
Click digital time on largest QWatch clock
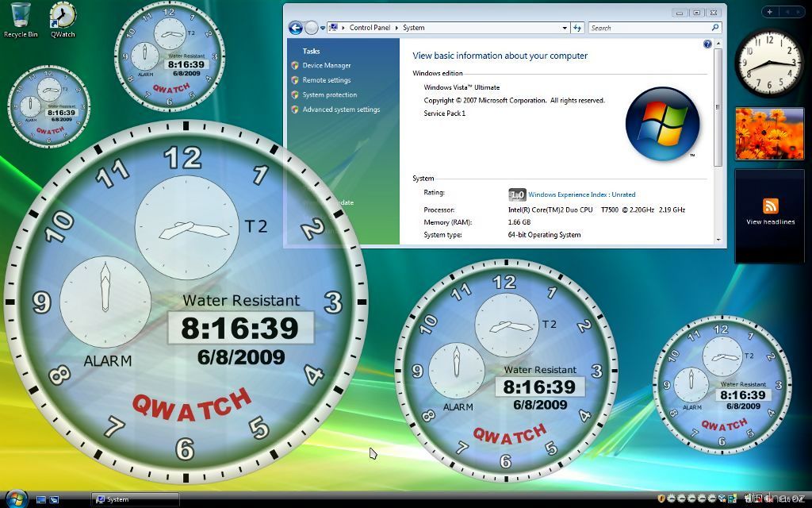(240, 328)
